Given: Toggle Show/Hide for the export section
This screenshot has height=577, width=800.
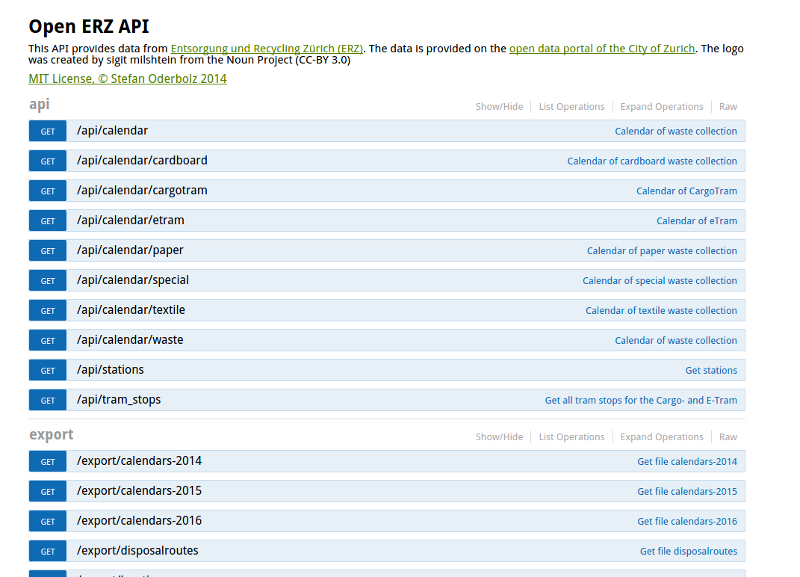Looking at the screenshot, I should pyautogui.click(x=499, y=437).
